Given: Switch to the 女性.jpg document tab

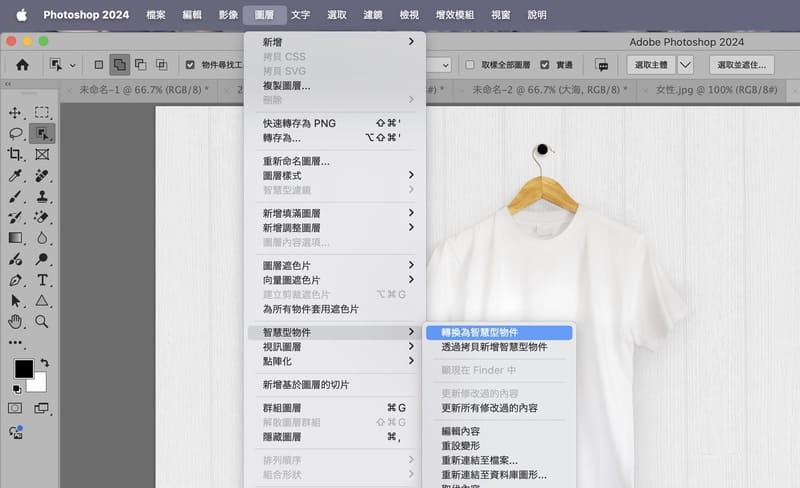Looking at the screenshot, I should pyautogui.click(x=716, y=90).
